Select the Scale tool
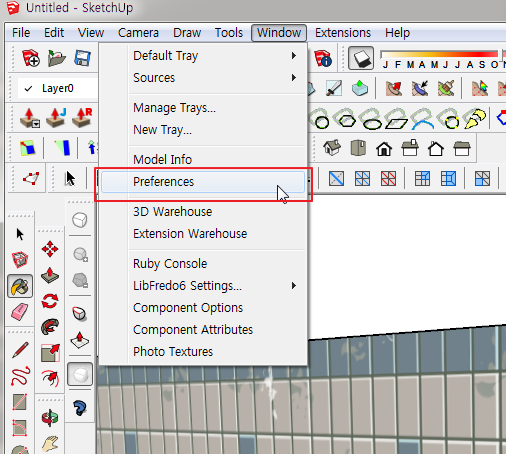This screenshot has width=506, height=454. (50, 353)
